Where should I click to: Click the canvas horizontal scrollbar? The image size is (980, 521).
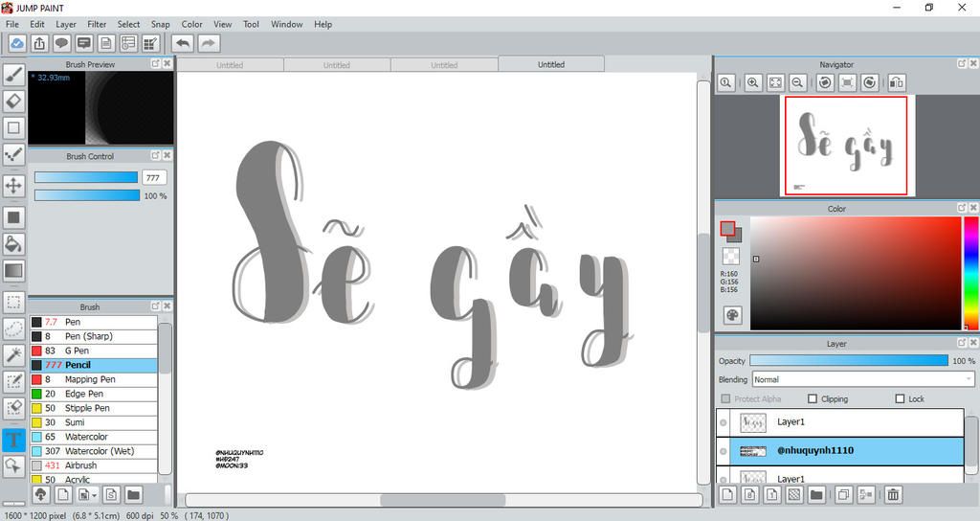(443, 500)
